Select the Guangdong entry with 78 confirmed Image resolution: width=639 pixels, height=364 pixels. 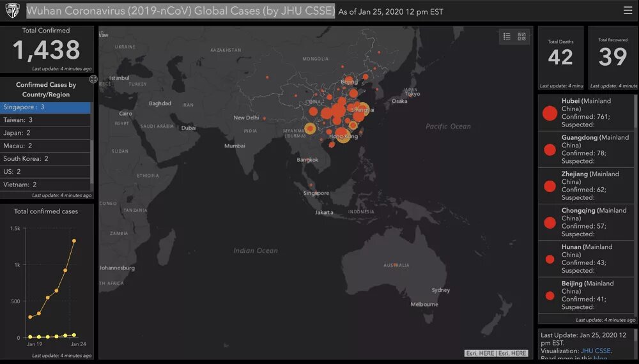point(586,149)
